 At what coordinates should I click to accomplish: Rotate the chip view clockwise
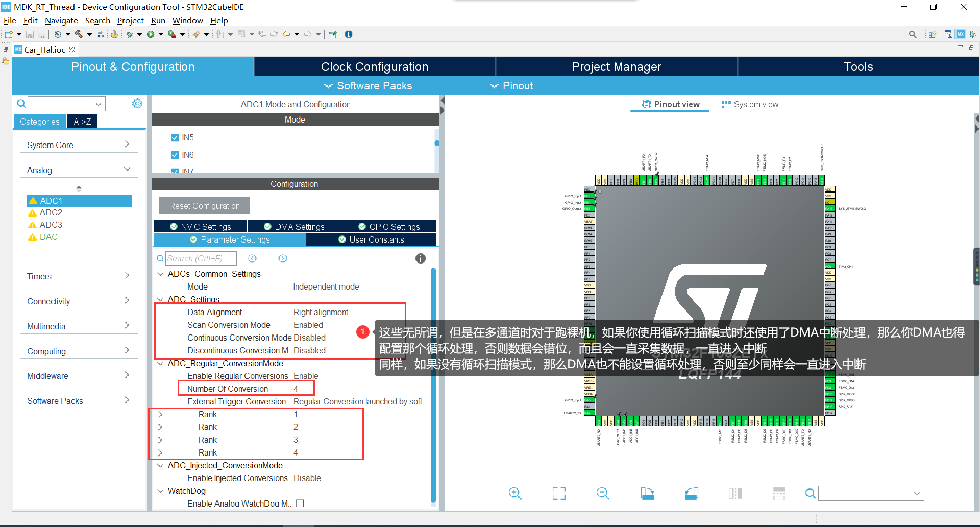coord(647,493)
